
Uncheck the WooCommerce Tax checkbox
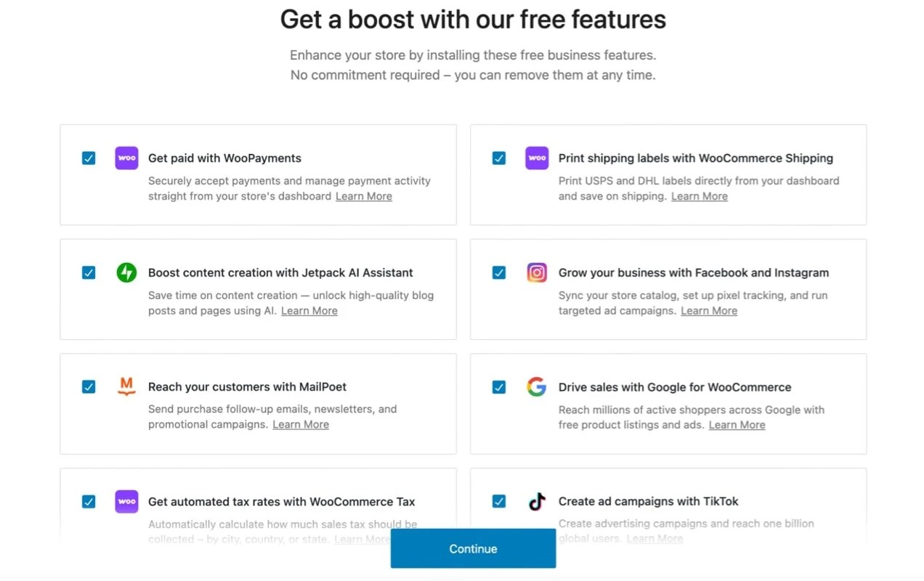88,501
